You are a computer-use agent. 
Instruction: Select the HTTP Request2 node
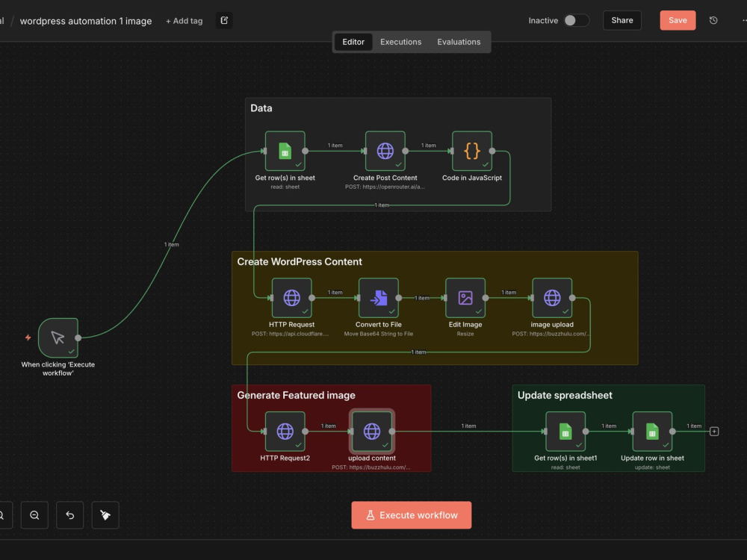tap(285, 432)
